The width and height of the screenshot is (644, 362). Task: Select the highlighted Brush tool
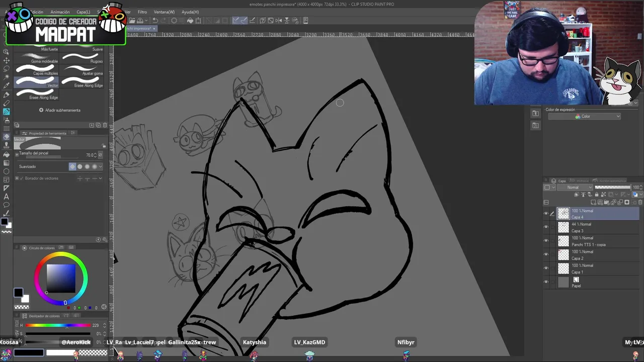coord(7,112)
